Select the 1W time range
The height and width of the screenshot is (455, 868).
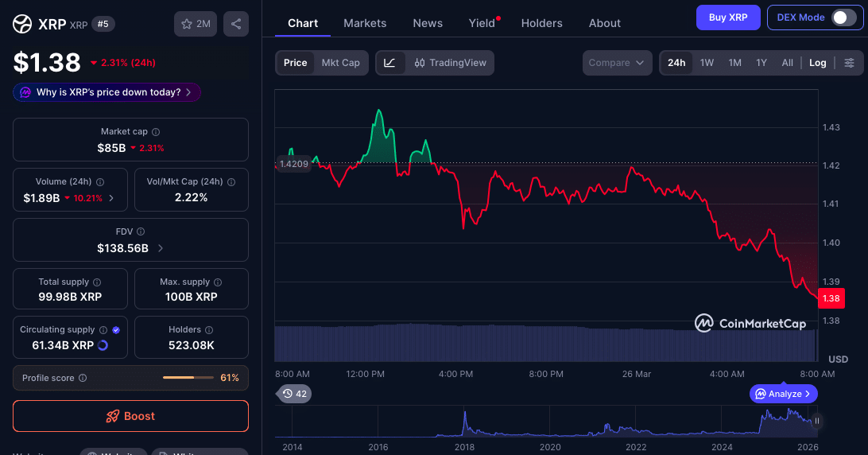tap(707, 63)
